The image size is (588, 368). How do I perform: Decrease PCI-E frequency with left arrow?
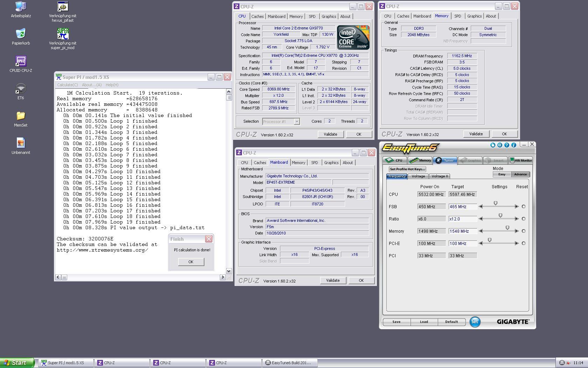[x=481, y=243]
